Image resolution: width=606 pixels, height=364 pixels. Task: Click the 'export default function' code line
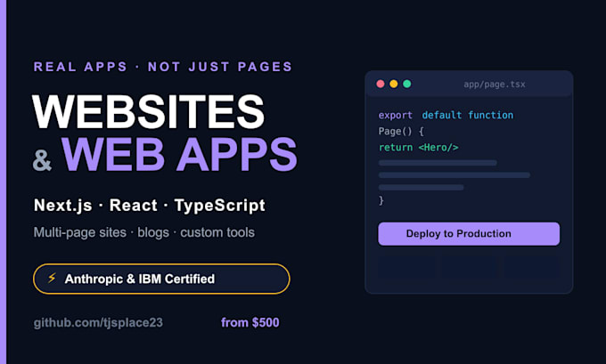446,115
